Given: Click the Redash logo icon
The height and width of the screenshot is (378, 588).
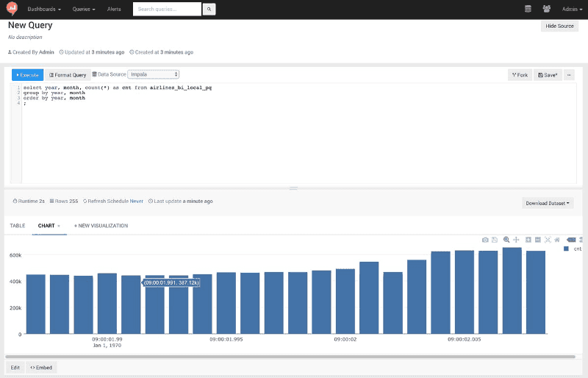Looking at the screenshot, I should point(12,10).
